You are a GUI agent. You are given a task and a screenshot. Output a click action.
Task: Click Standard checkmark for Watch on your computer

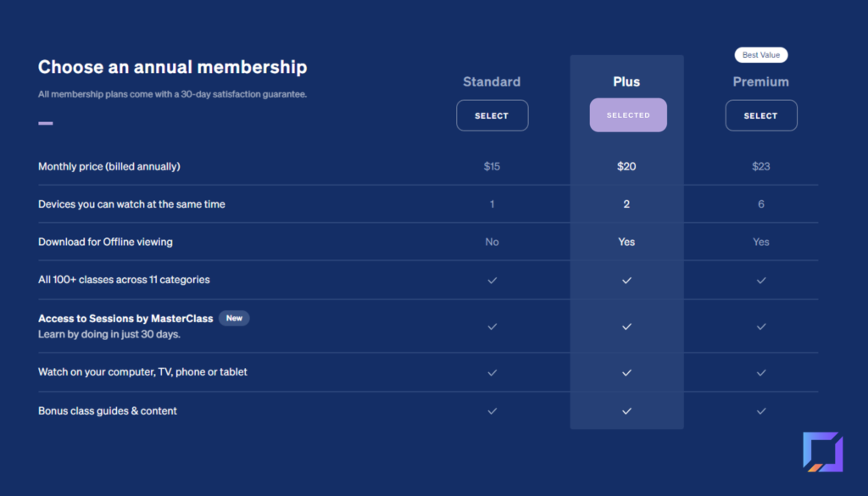point(492,372)
